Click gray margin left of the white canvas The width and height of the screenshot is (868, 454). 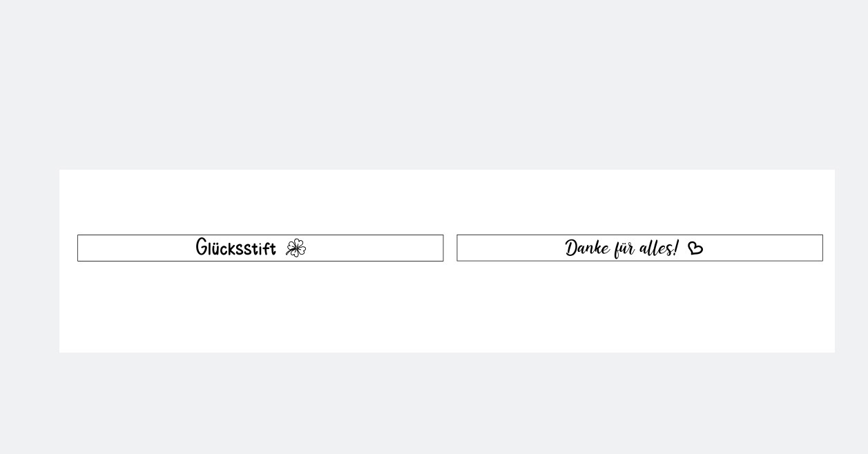(30, 262)
